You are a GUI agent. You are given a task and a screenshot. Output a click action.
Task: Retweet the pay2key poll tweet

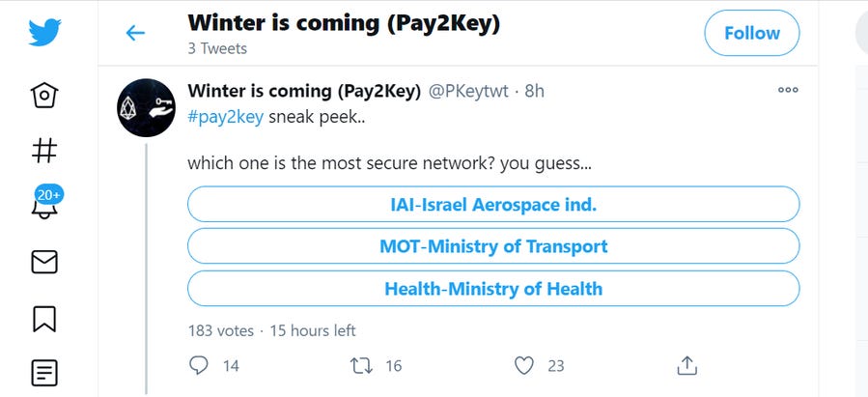coord(361,365)
